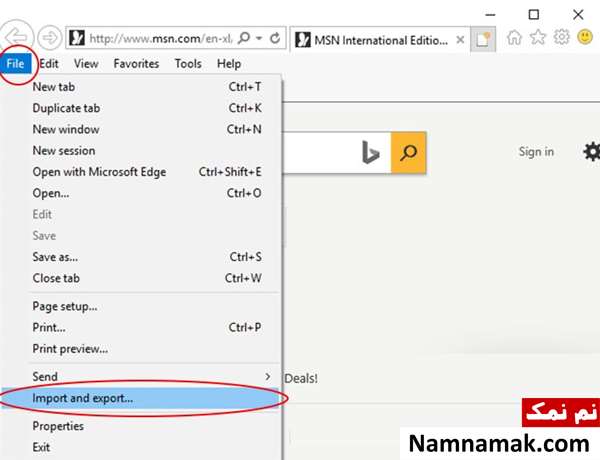Click the yellow Bing search button

coord(408,153)
